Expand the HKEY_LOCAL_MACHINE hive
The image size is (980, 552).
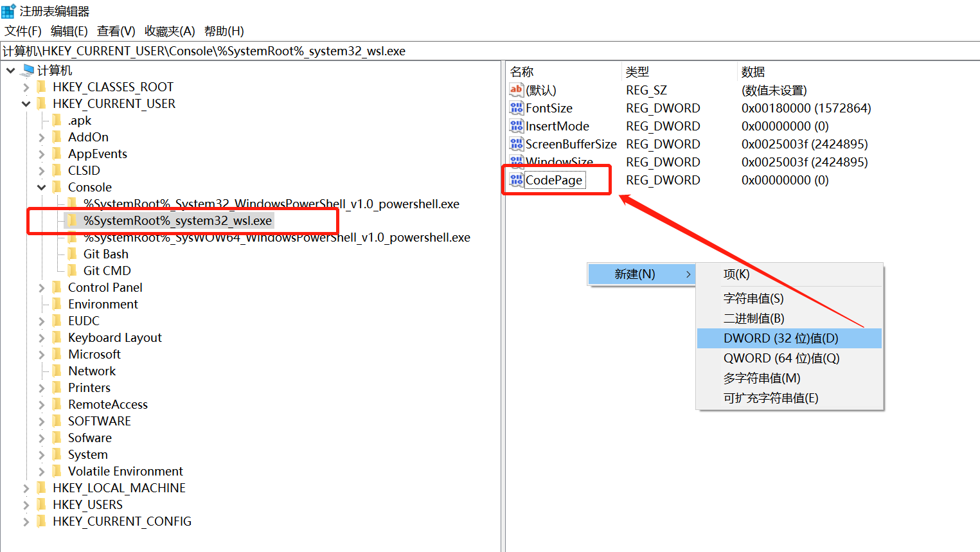[x=26, y=488]
